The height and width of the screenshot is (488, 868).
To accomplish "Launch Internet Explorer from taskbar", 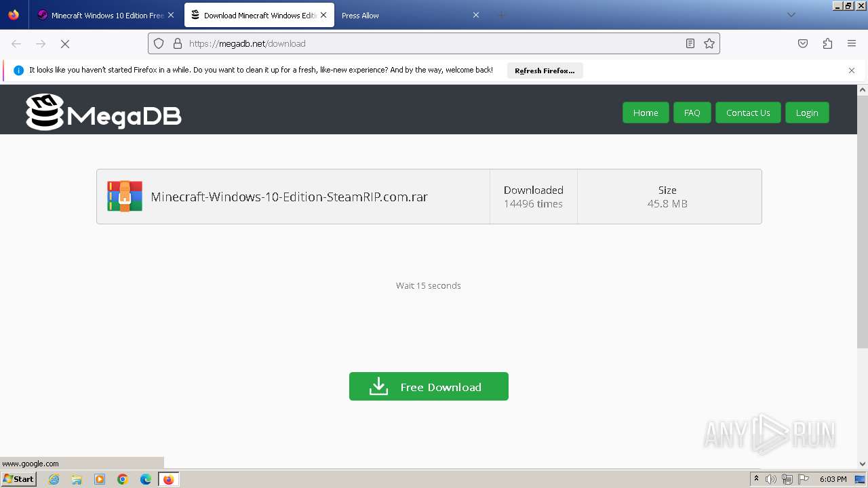I will coord(54,479).
